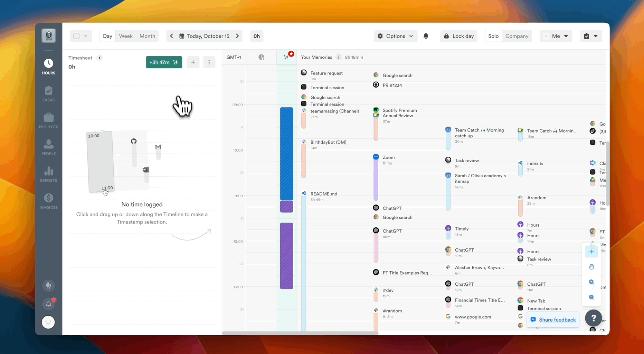Image resolution: width=644 pixels, height=354 pixels.
Task: Open the help question mark button
Action: (593, 318)
